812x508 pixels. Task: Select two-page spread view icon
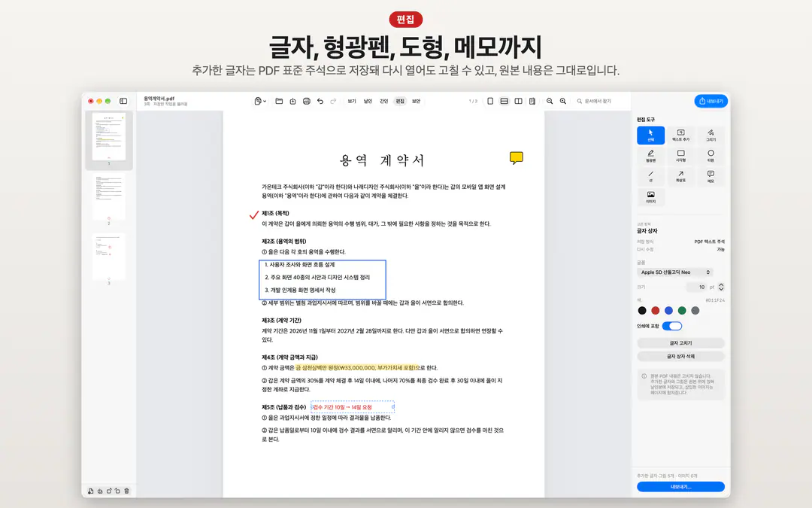coord(518,101)
